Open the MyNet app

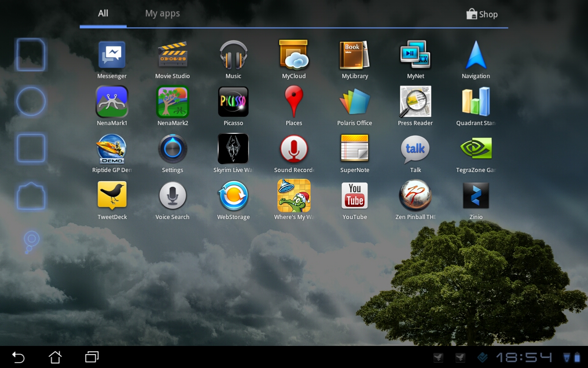[415, 60]
